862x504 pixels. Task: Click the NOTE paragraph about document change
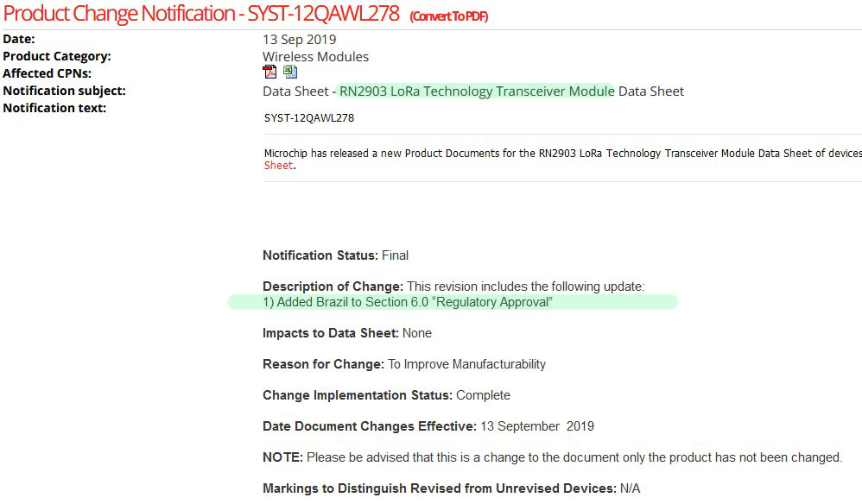(553, 457)
